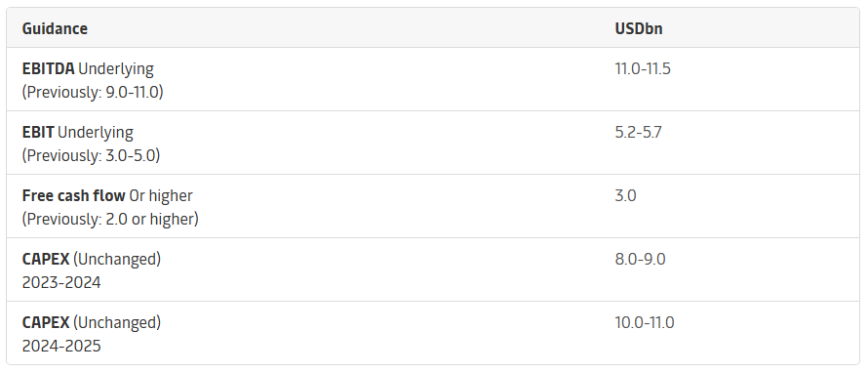Select the EBITDA Underlying label
868x372 pixels.
pos(88,68)
